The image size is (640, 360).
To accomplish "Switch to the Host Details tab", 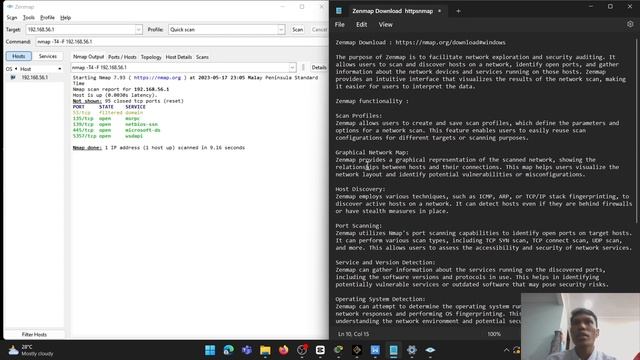I will (x=178, y=57).
